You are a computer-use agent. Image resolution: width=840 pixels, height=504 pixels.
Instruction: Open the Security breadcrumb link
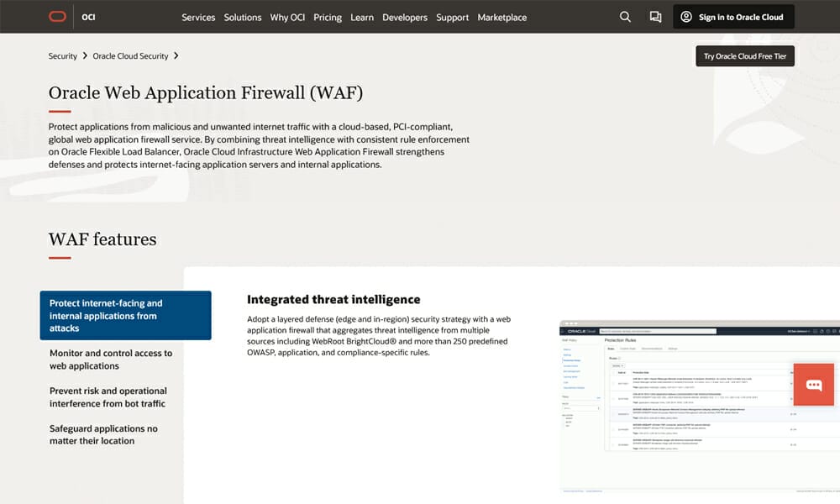click(63, 55)
